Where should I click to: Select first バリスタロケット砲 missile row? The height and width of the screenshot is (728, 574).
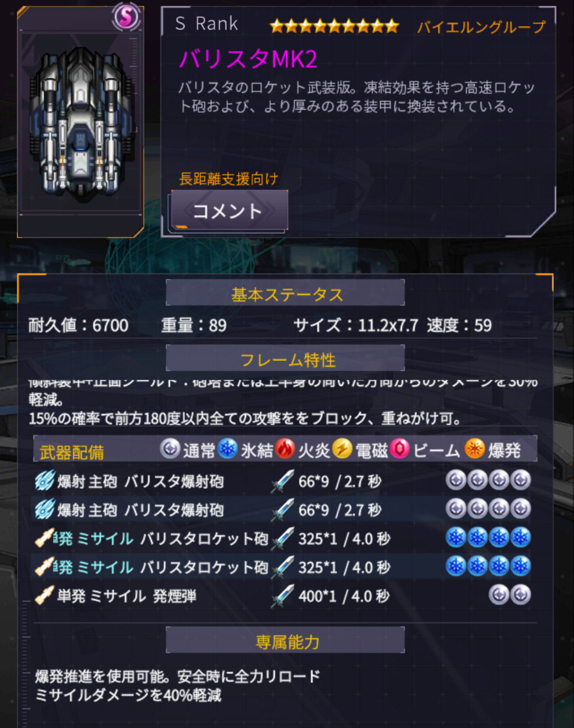point(284,538)
